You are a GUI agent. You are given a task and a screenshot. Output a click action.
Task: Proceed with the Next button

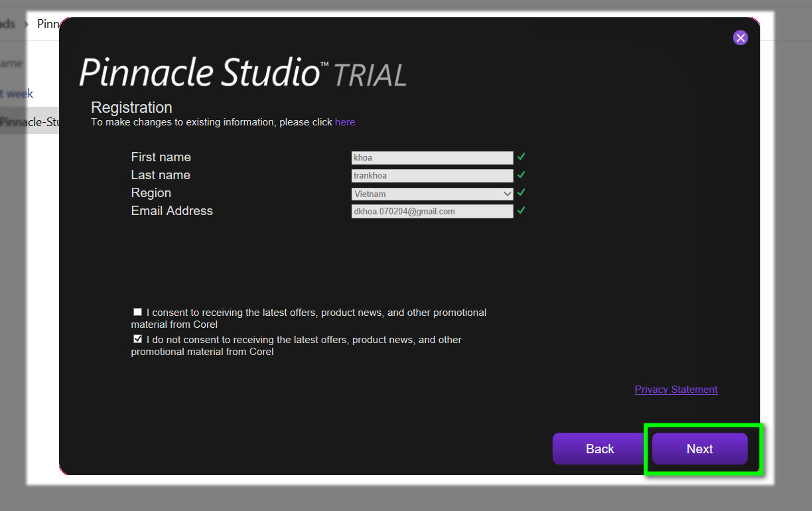[x=700, y=449]
